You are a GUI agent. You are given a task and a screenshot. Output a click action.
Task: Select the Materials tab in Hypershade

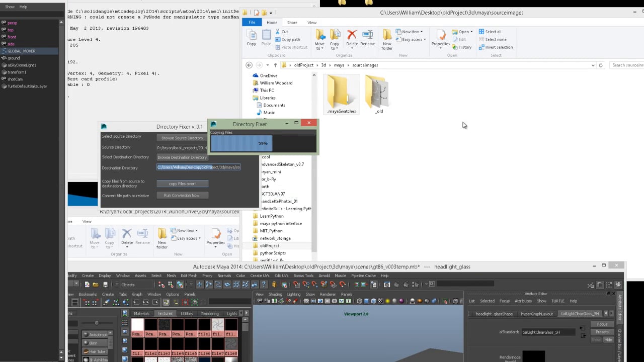142,313
